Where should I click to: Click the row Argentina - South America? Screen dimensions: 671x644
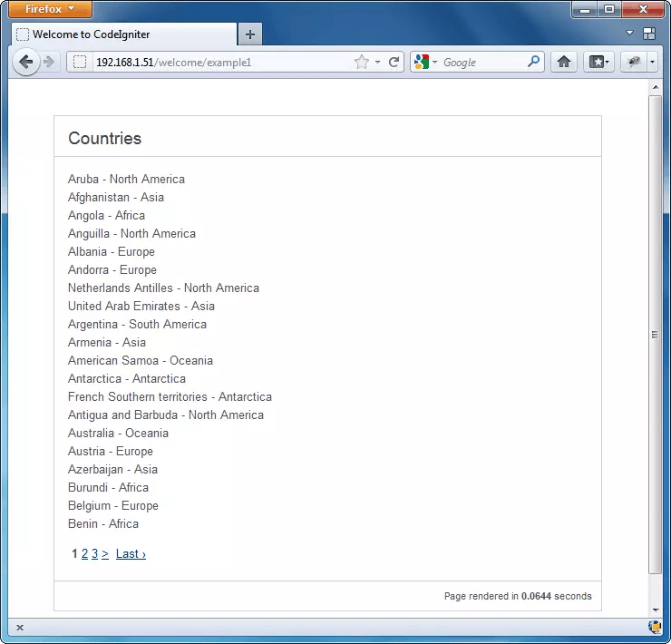pos(137,324)
